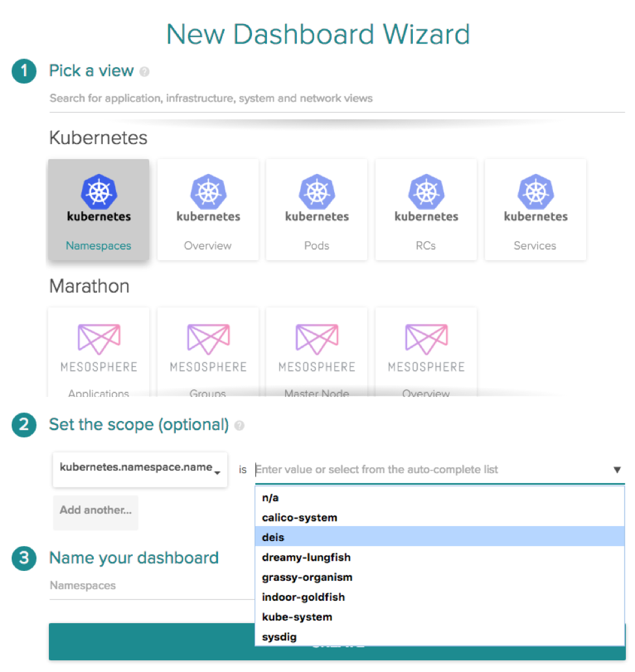Select the Marathon Applications view card

[x=98, y=352]
